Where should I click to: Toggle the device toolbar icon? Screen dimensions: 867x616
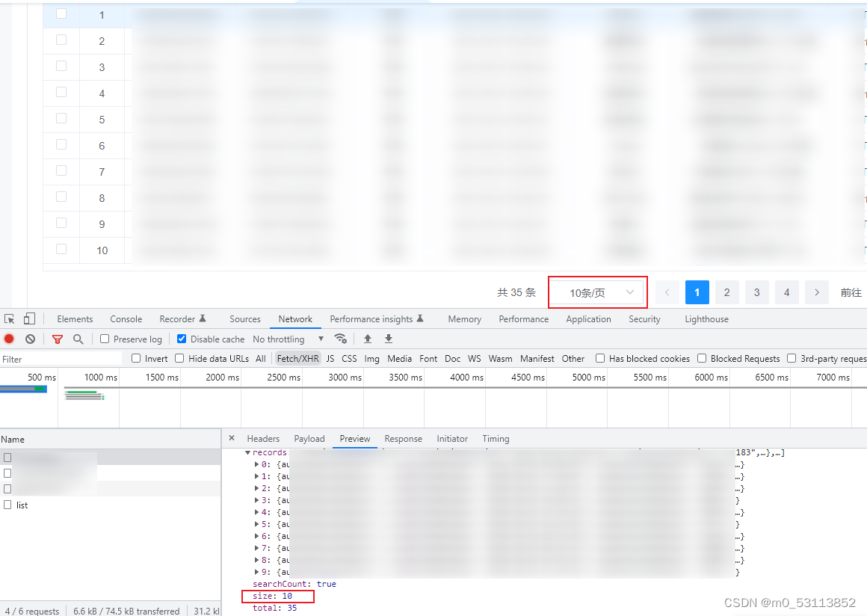click(x=28, y=318)
